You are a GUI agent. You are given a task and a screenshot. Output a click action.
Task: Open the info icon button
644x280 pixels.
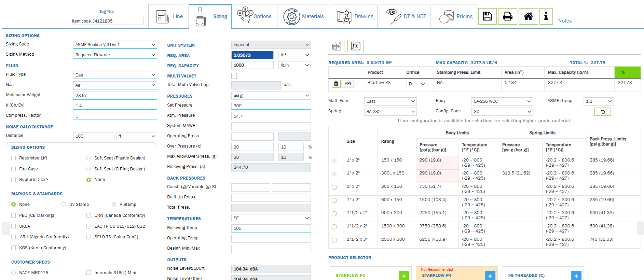(546, 16)
